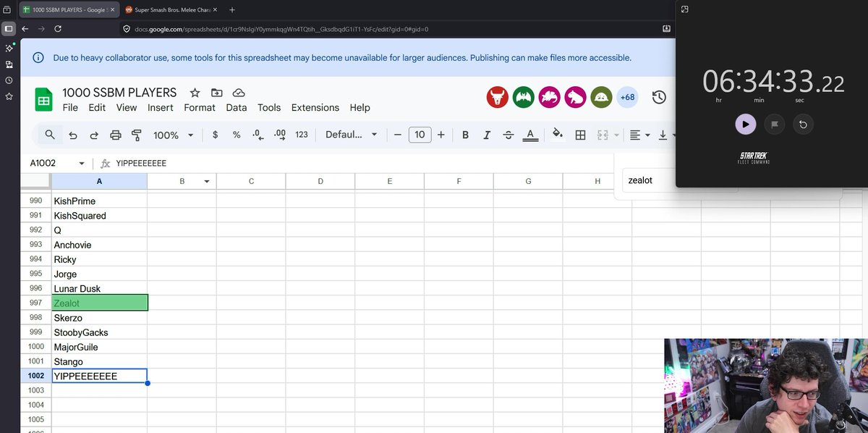Go back in the browser
Viewport: 868px width, 433px height.
(25, 29)
